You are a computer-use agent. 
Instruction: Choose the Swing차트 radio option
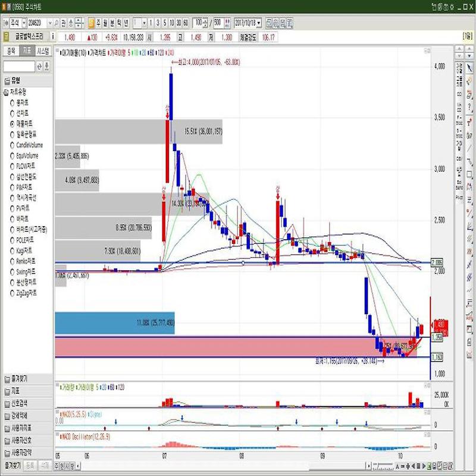pyautogui.click(x=23, y=272)
